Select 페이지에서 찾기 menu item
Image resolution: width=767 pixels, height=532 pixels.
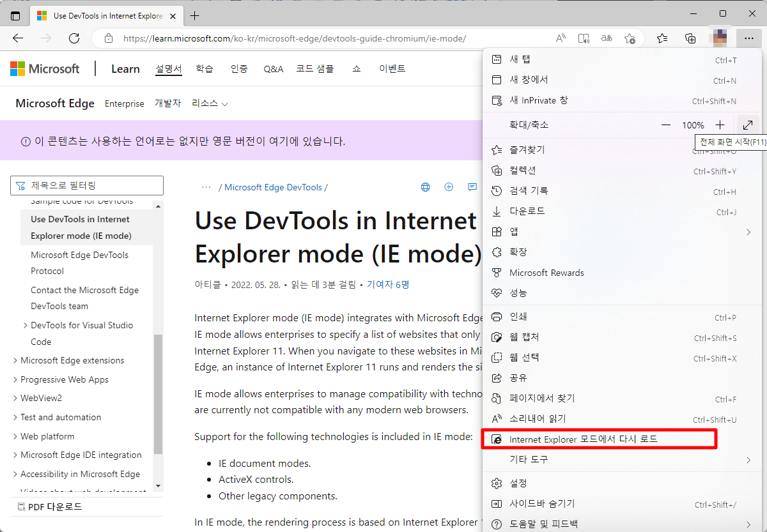623,399
